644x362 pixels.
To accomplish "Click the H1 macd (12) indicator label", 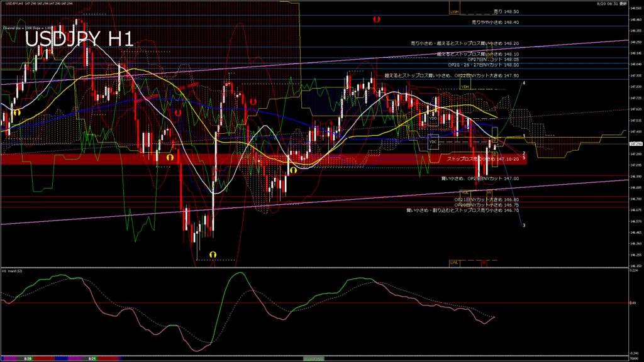I will click(13, 271).
